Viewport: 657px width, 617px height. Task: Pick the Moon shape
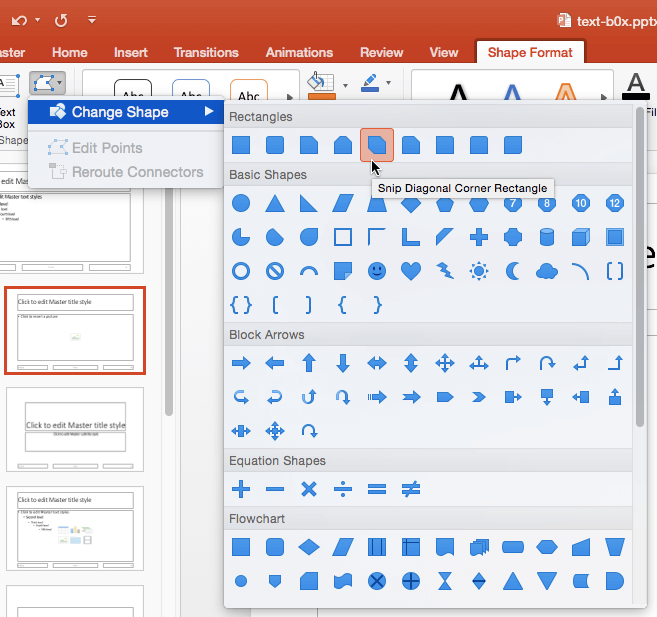[513, 271]
